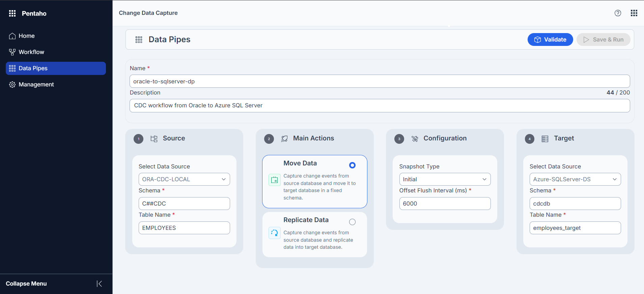The image size is (644, 294).
Task: Click the Workflow icon in sidebar
Action: pos(12,52)
